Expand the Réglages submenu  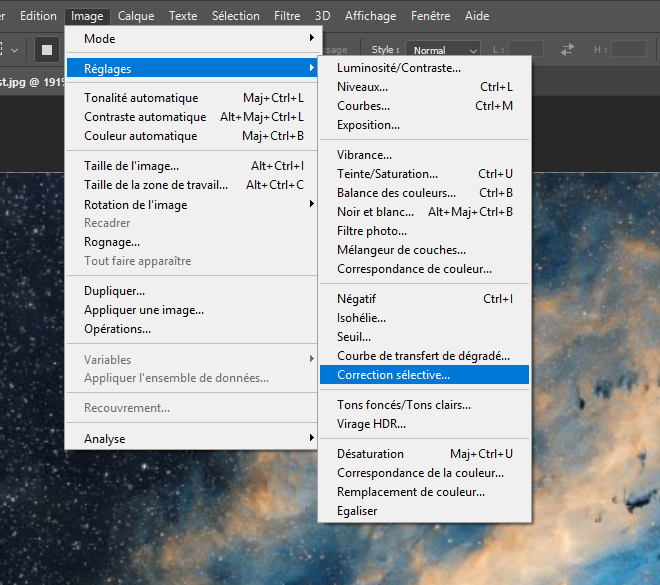coord(192,68)
